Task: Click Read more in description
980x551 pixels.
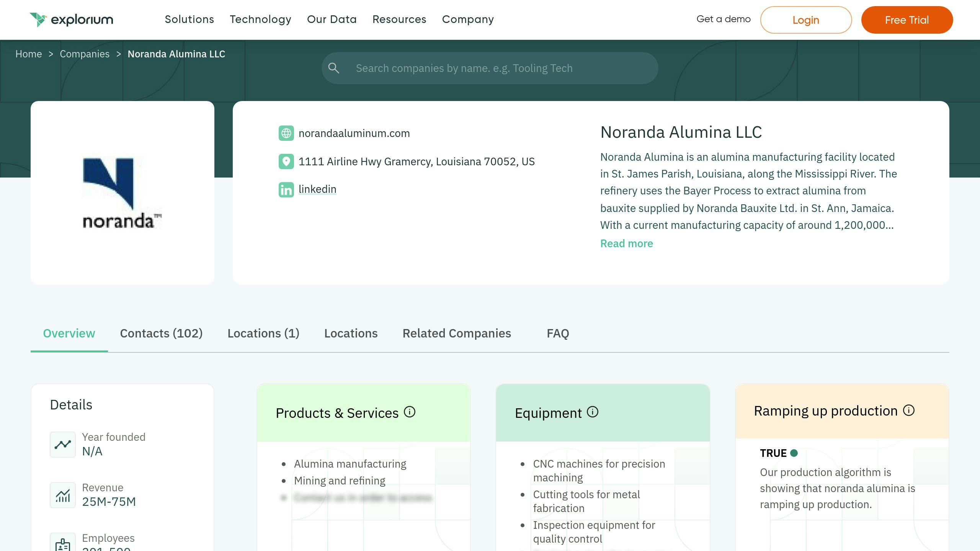Action: click(627, 243)
